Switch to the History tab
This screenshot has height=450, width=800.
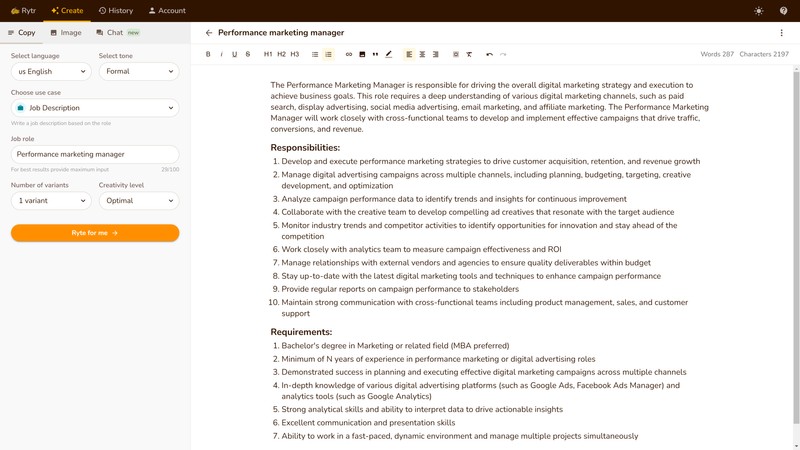(x=116, y=11)
